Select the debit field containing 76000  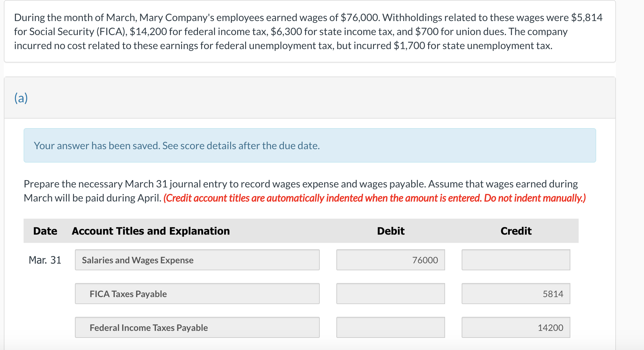[x=391, y=260]
